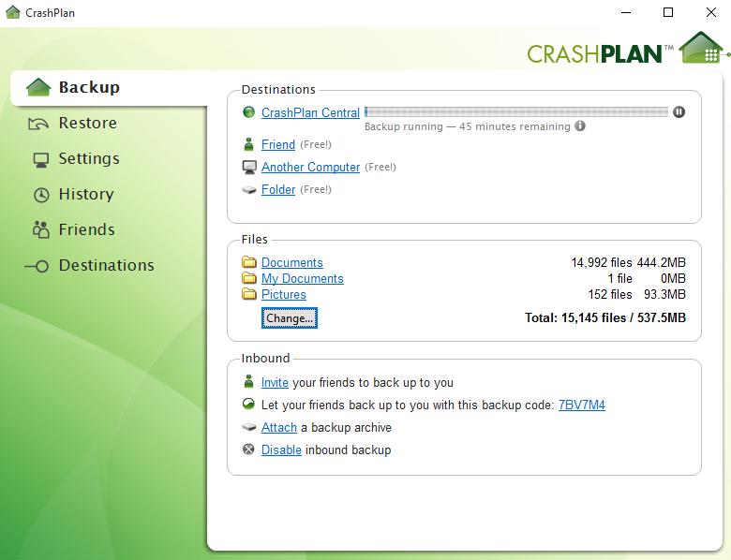731x560 pixels.
Task: Click the Backup house icon in sidebar
Action: [38, 87]
